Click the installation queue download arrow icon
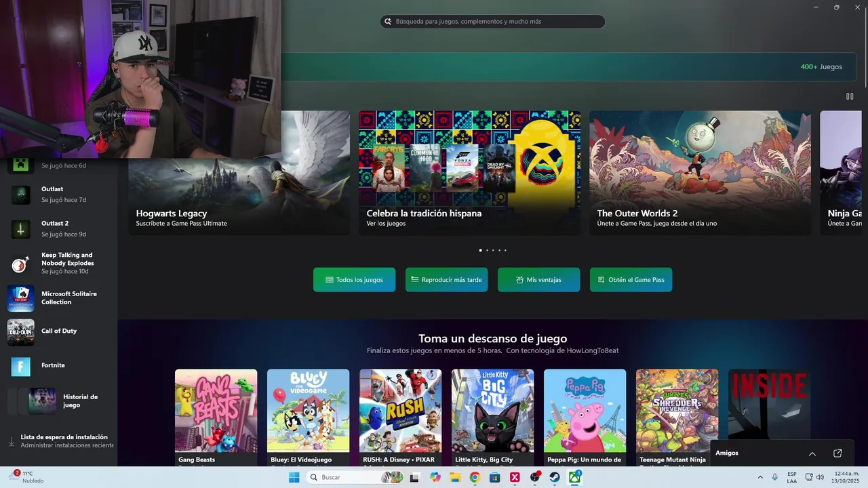Viewport: 868px width, 488px height. pos(12,442)
